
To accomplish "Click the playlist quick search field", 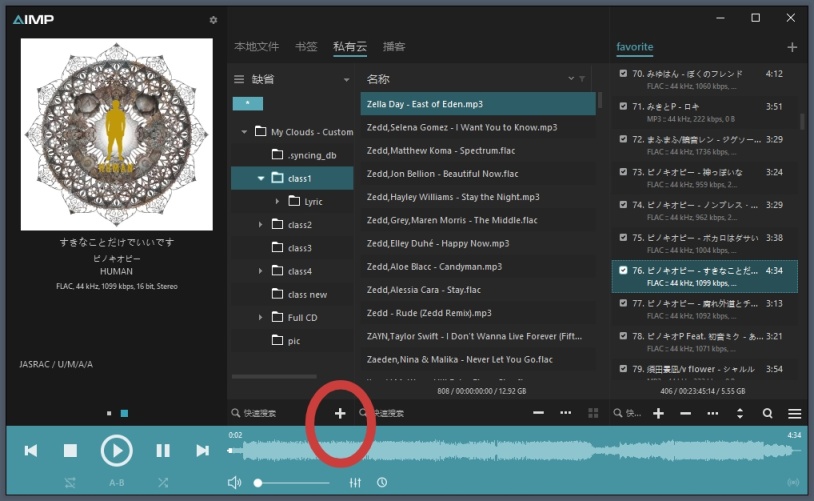I will (x=629, y=413).
